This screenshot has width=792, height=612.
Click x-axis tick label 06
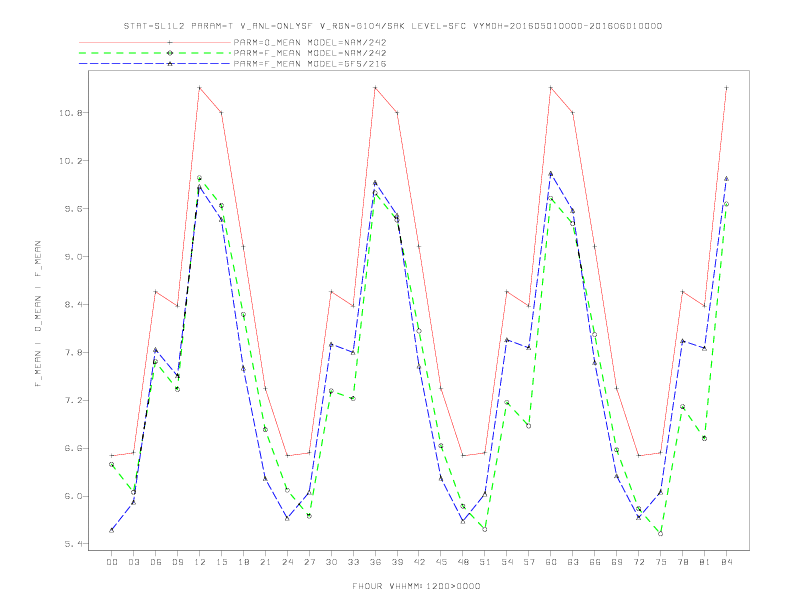click(156, 562)
